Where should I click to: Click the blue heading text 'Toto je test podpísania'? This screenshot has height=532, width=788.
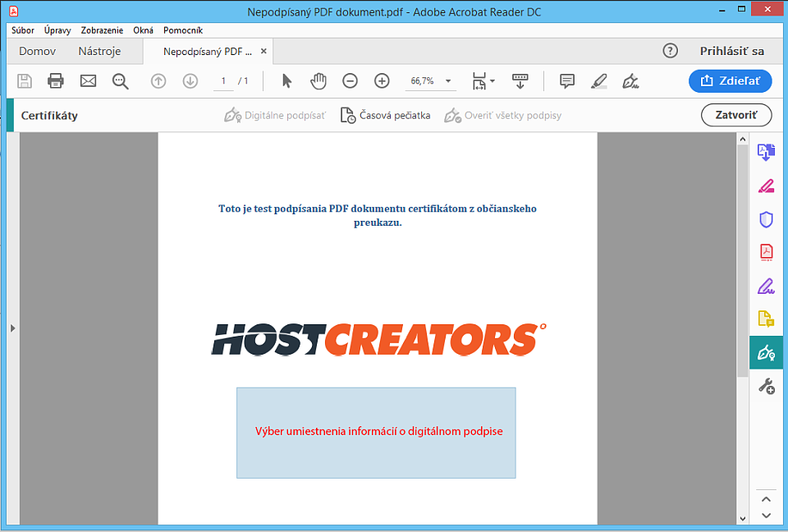[378, 215]
